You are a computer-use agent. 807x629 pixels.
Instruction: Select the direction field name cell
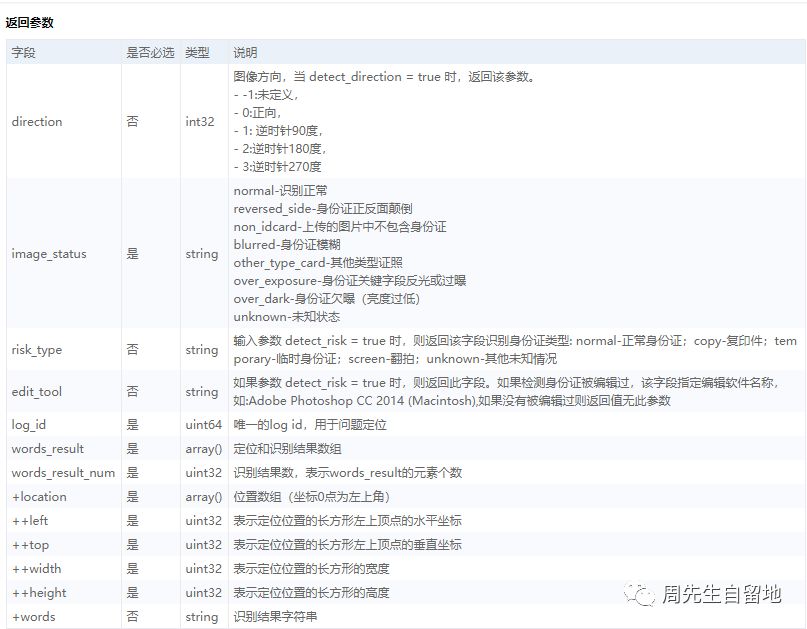(x=37, y=121)
